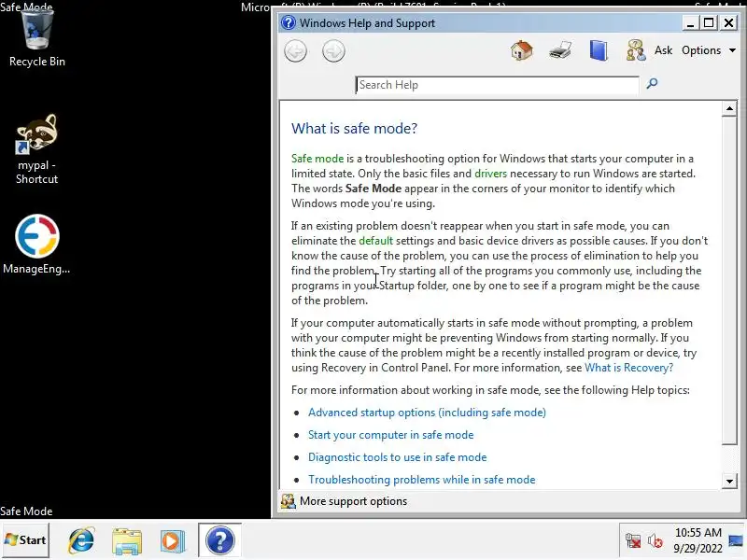Click the scrollbar up arrow in help pane
Viewport: 747px width, 560px height.
pos(729,108)
